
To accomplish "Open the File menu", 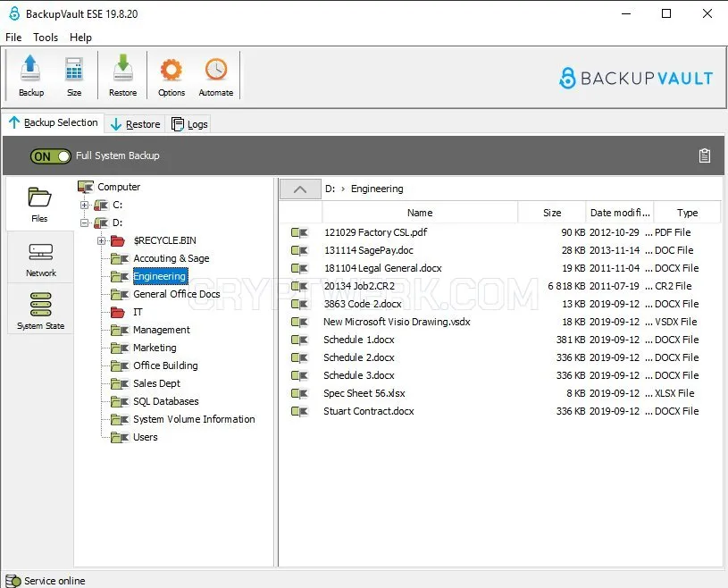I will coord(13,38).
